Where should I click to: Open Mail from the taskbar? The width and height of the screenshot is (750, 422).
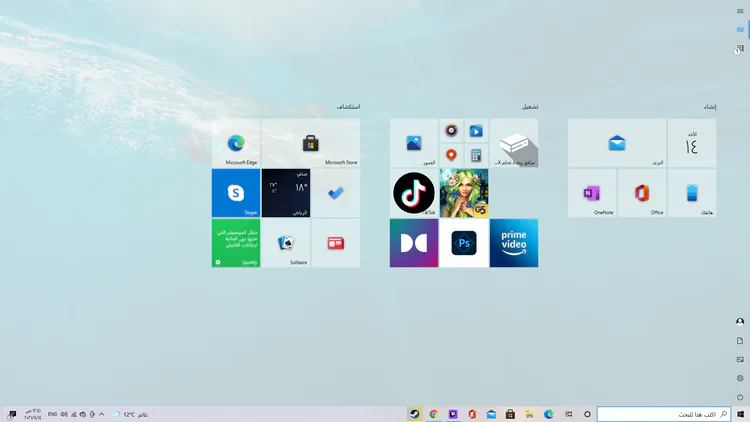491,414
